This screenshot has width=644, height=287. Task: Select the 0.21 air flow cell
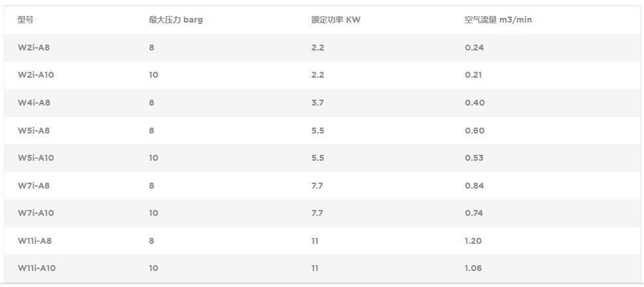coord(473,75)
